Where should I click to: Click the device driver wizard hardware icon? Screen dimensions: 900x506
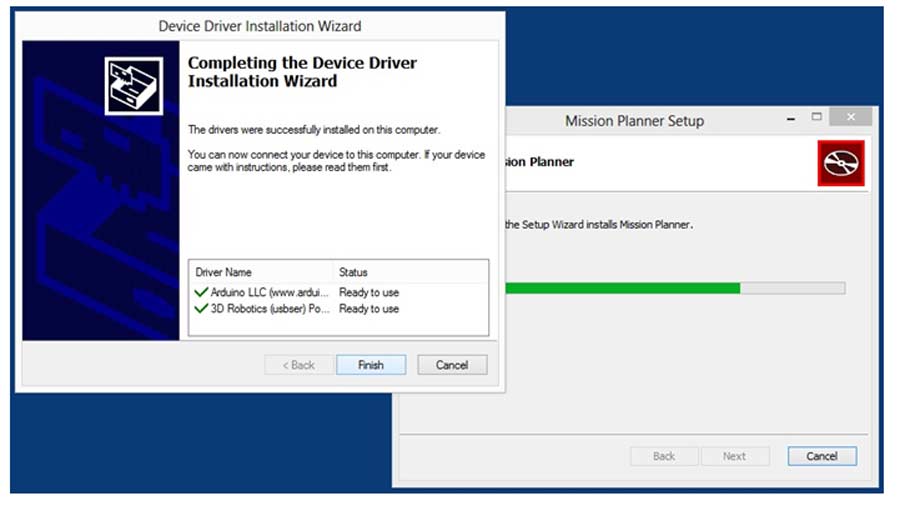[134, 86]
